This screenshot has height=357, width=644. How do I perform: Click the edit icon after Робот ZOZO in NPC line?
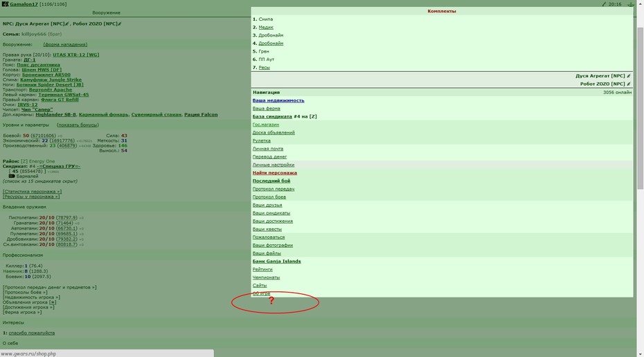(120, 24)
